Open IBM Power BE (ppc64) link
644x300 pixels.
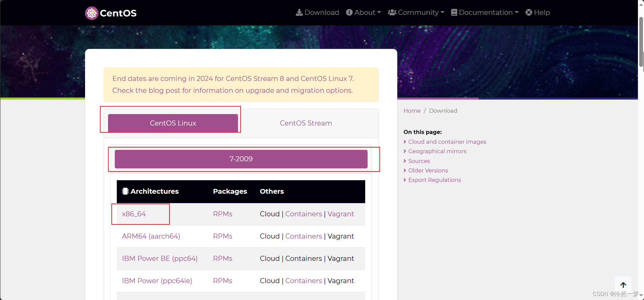click(x=160, y=258)
